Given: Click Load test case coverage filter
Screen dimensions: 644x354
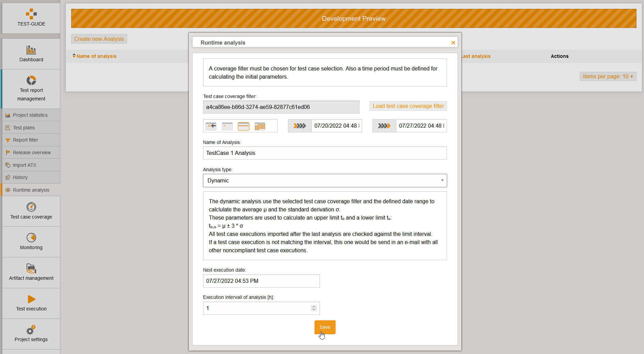Looking at the screenshot, I should click(x=408, y=106).
